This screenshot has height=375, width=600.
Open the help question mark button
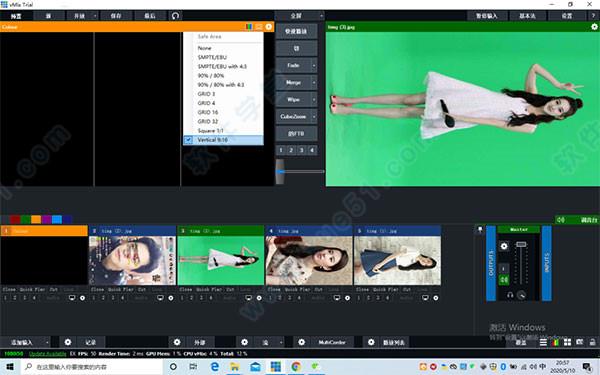click(593, 16)
